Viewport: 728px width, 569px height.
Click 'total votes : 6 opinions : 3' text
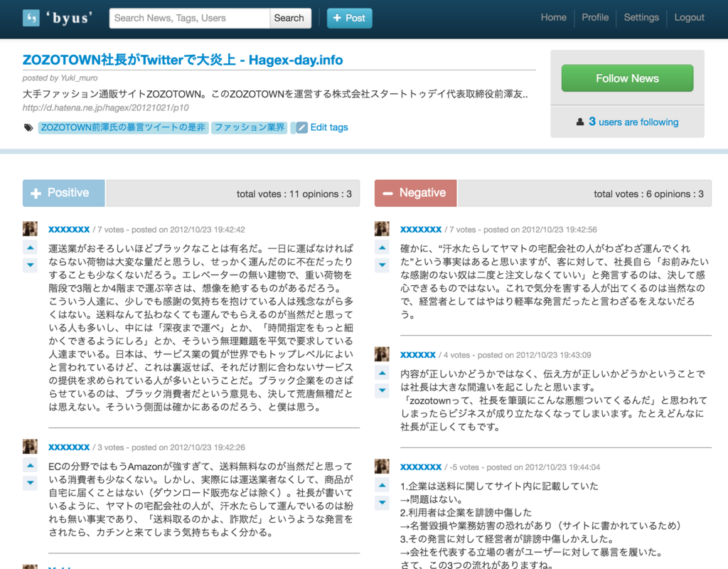[x=648, y=194]
